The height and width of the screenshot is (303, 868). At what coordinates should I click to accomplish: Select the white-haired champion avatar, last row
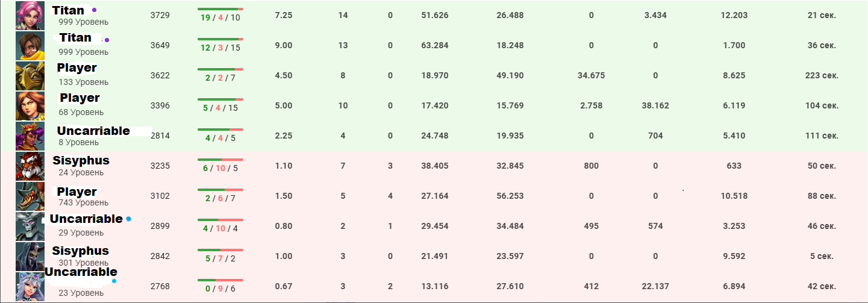coord(30,286)
